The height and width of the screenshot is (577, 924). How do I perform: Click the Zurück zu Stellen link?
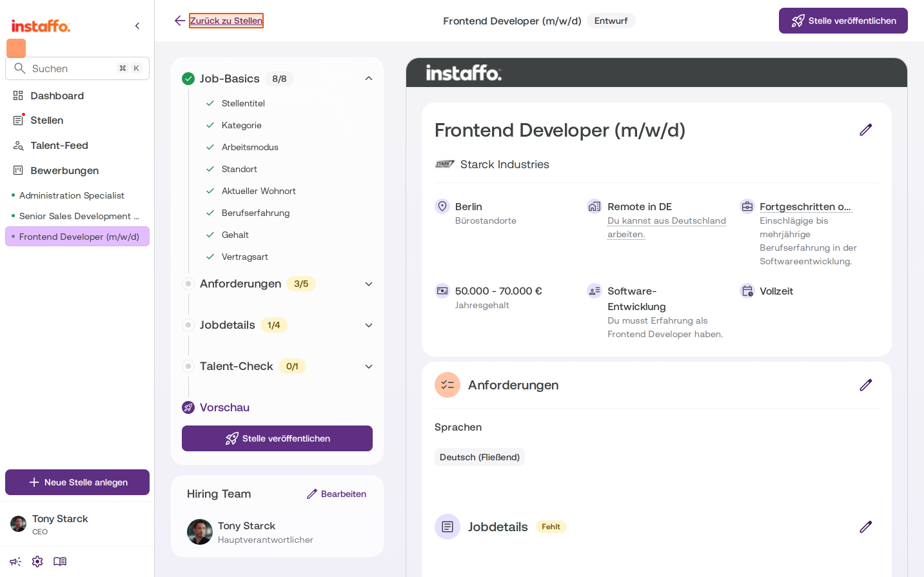point(226,21)
